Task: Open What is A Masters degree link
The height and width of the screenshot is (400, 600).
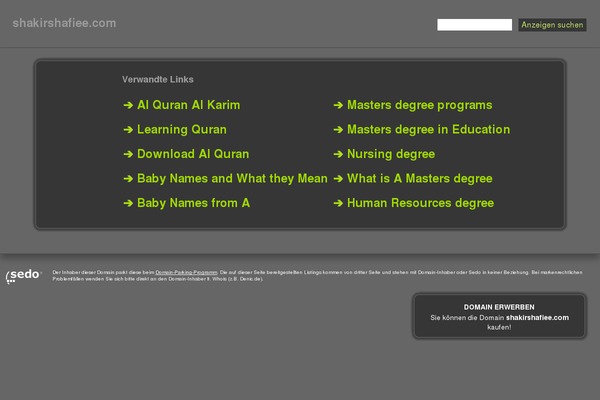Action: pos(419,178)
